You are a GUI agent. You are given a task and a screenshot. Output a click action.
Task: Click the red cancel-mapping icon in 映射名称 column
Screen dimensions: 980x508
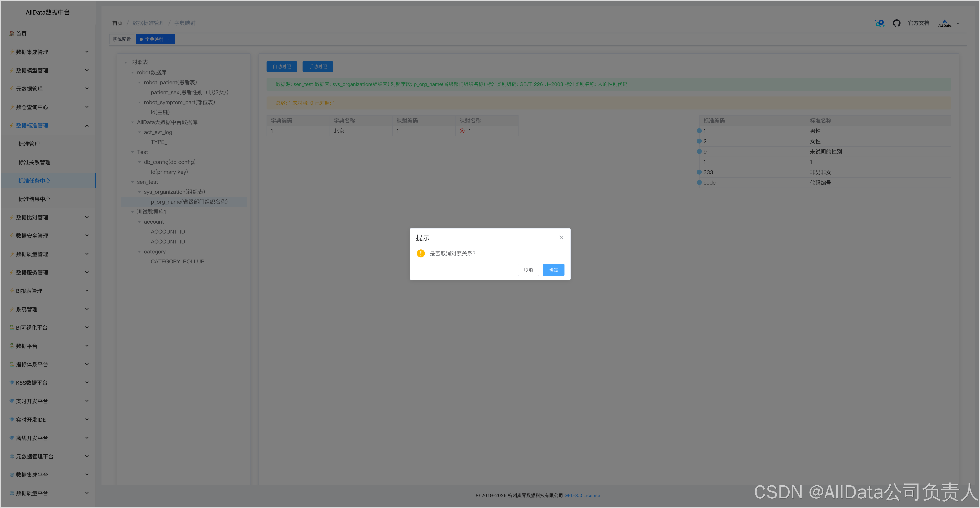462,131
